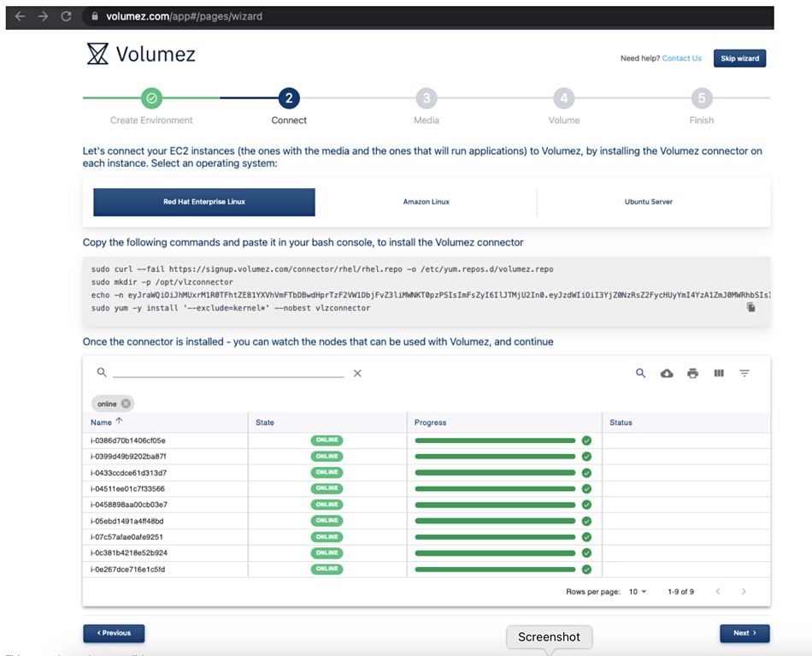Screen dimensions: 812x656
Task: Download table with cloud icon
Action: click(x=667, y=373)
